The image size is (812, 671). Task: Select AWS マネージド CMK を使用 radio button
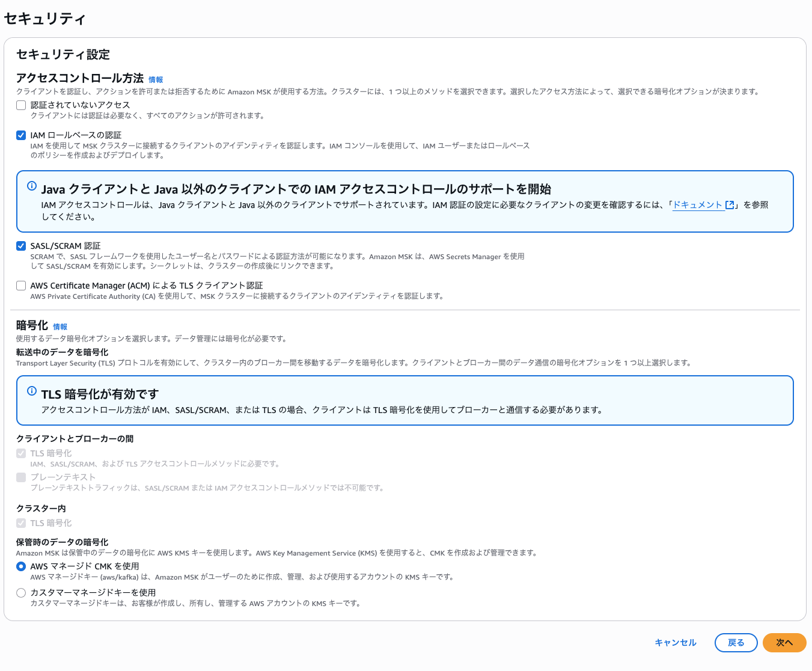click(x=21, y=566)
